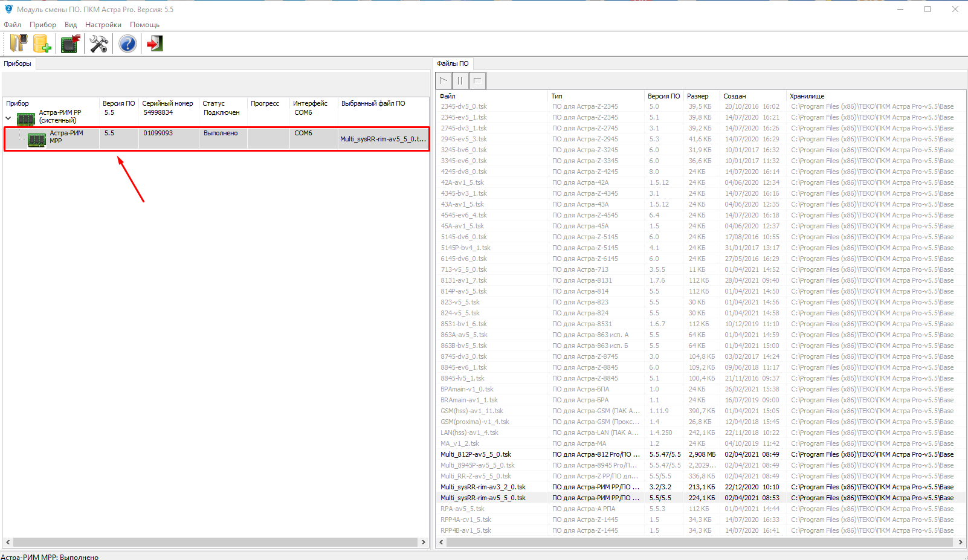The height and width of the screenshot is (560, 968).
Task: Open the Файл menu
Action: tap(12, 25)
